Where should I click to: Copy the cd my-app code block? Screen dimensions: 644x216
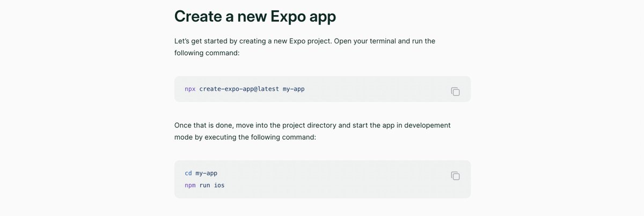pos(455,176)
